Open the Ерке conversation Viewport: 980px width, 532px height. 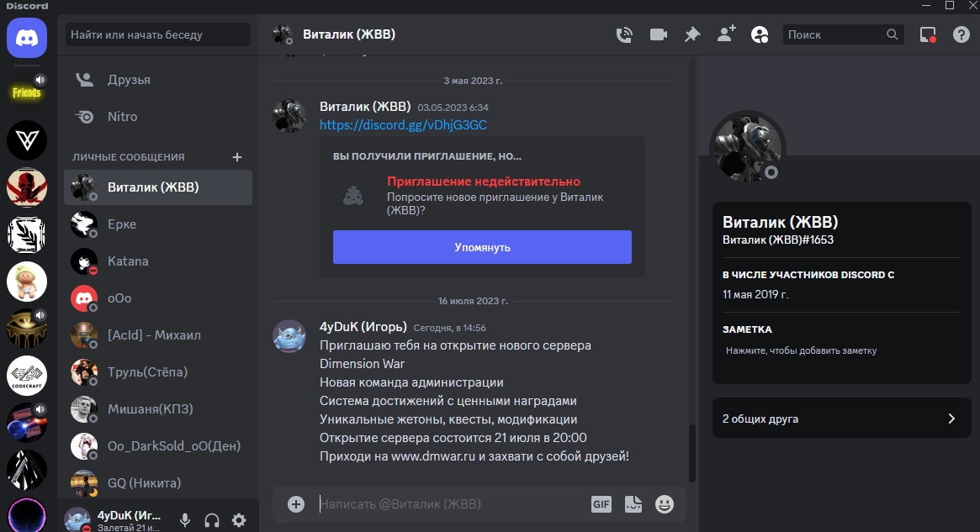158,224
